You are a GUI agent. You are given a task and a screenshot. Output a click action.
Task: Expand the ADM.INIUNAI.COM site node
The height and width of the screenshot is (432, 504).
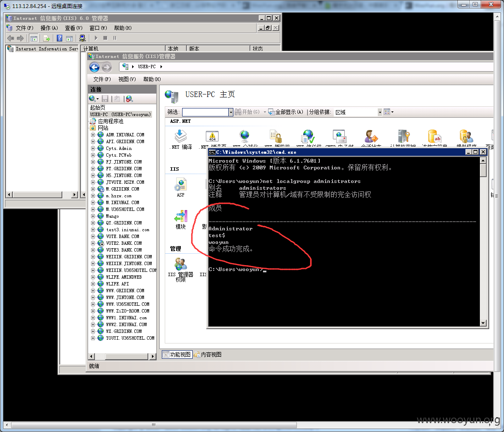click(93, 135)
